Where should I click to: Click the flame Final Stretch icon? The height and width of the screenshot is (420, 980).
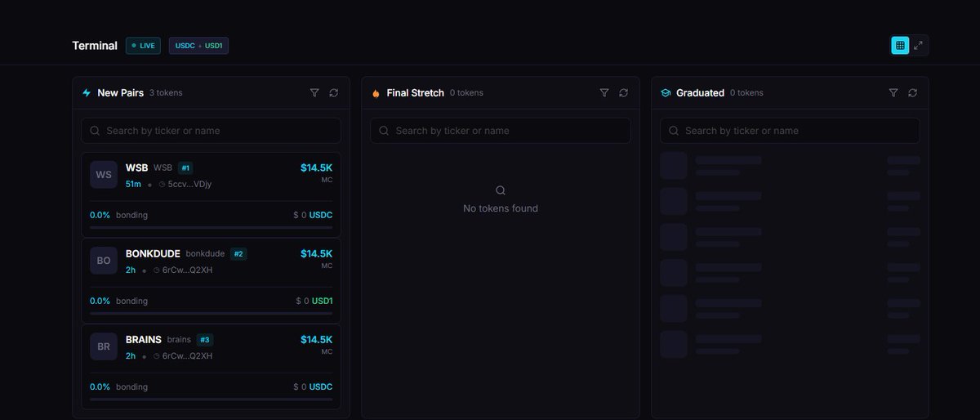pos(376,93)
